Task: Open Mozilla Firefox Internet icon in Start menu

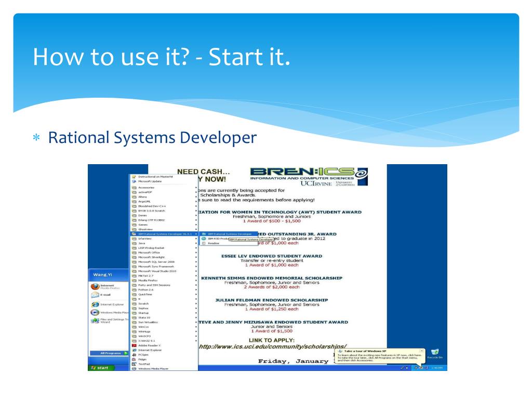Action: 96,287
